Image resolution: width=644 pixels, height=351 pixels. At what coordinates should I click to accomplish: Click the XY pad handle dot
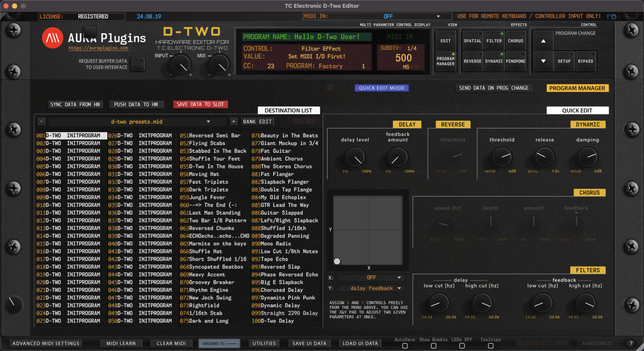click(x=337, y=261)
